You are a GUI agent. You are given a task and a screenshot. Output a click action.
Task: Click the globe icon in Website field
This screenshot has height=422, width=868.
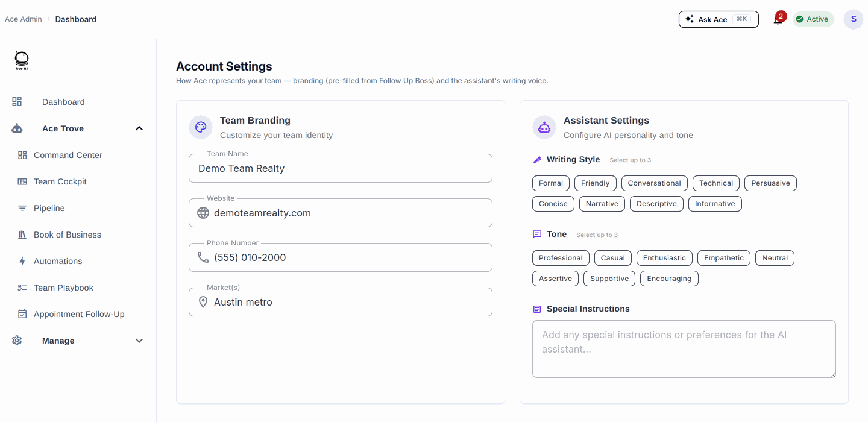[x=203, y=213]
